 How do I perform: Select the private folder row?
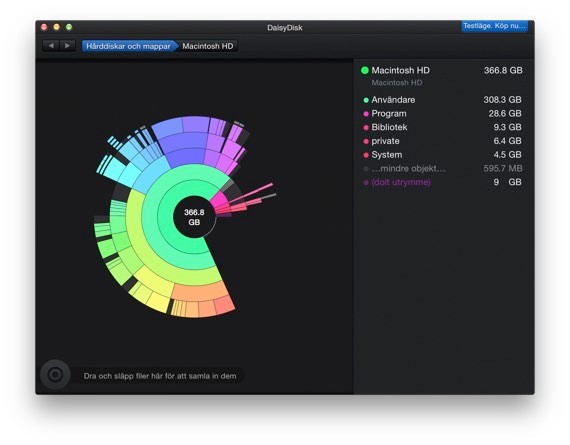pos(442,141)
